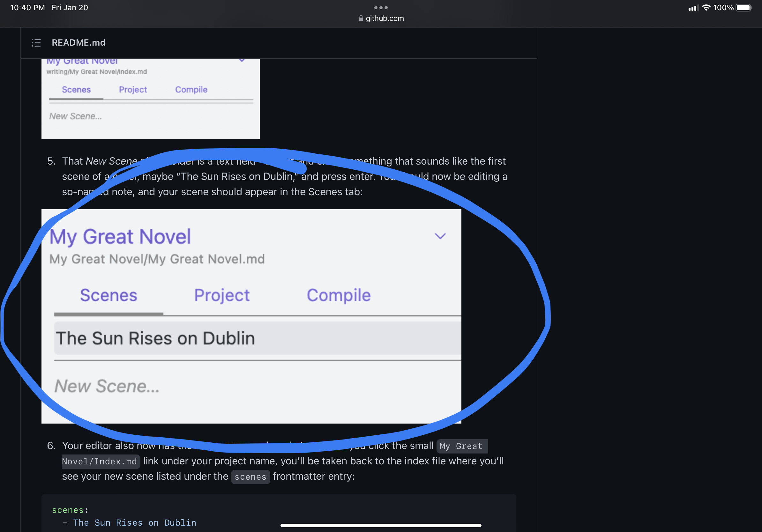Select the 100% battery percentage label
The width and height of the screenshot is (762, 532).
tap(724, 8)
